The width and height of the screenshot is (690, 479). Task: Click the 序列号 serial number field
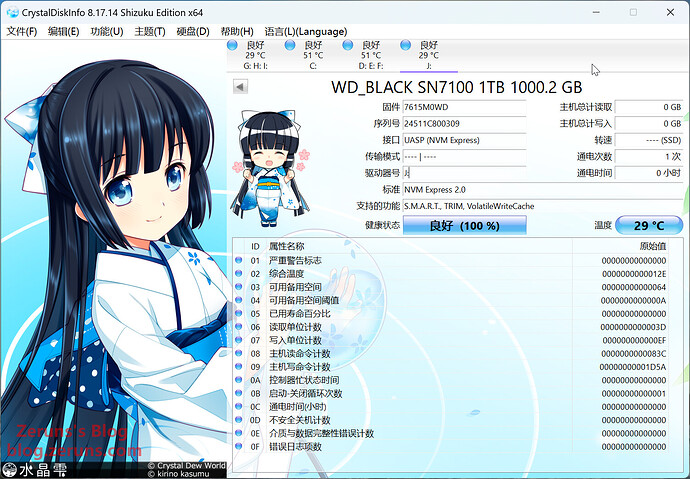pos(475,123)
